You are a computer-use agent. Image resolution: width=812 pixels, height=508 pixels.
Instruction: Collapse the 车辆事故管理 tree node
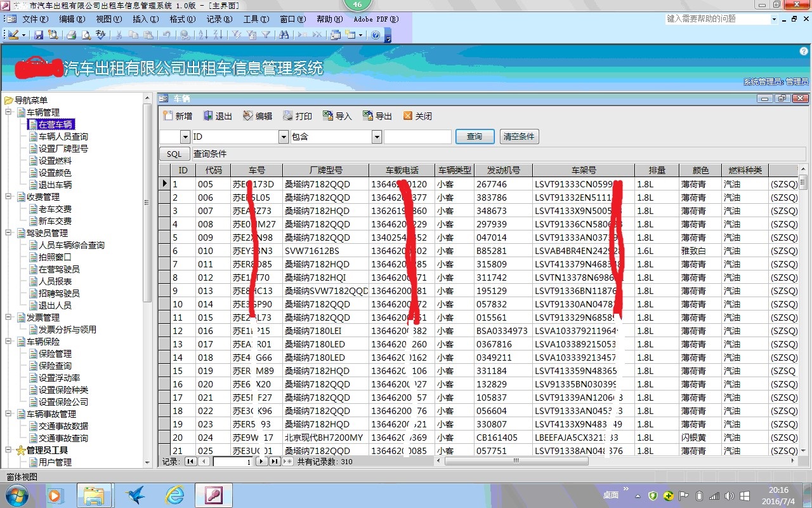click(x=9, y=414)
